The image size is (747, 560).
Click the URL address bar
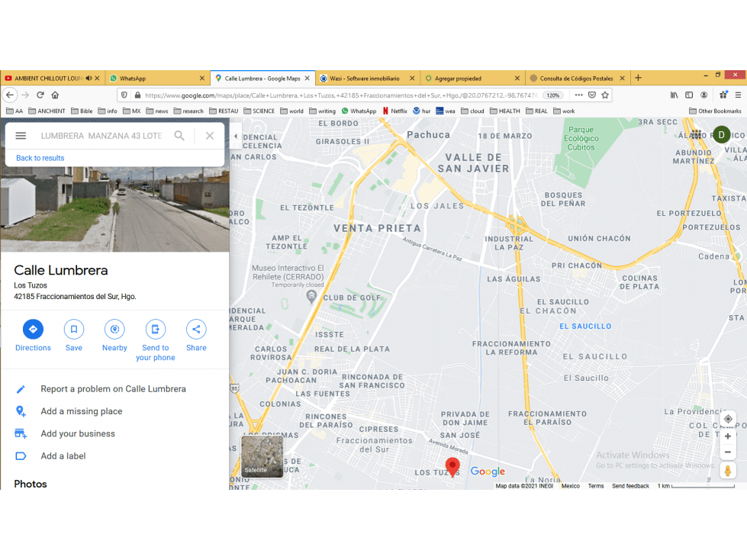341,95
